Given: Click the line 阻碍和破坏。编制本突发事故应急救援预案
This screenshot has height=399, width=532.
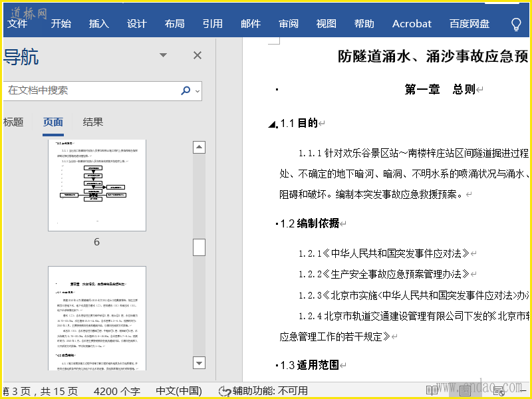Looking at the screenshot, I should point(371,194).
